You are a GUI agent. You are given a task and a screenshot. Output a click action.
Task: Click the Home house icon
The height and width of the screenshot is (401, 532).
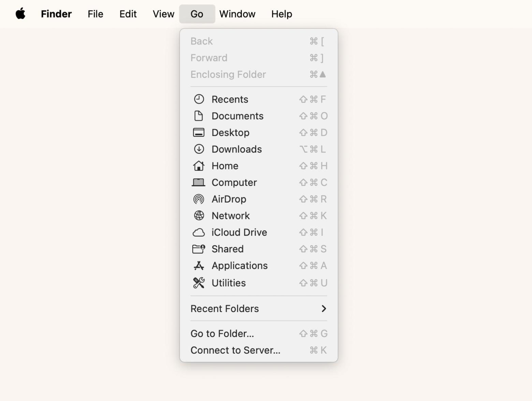199,166
